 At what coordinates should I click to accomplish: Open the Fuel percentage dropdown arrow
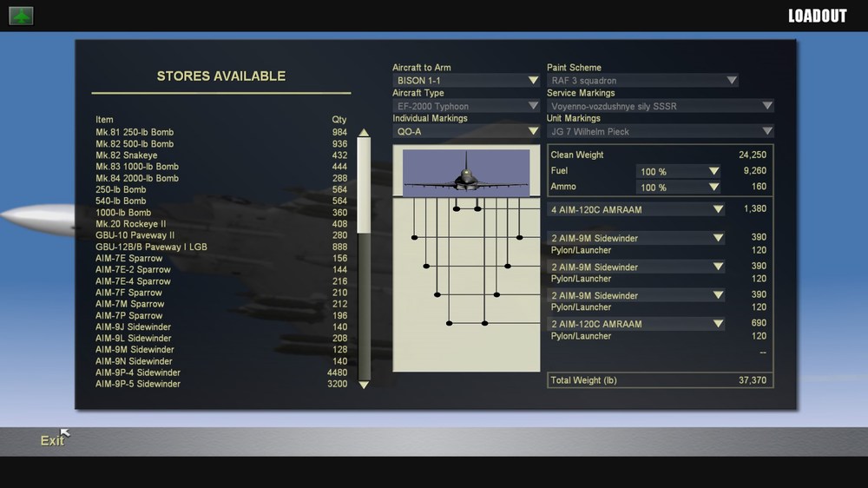713,171
